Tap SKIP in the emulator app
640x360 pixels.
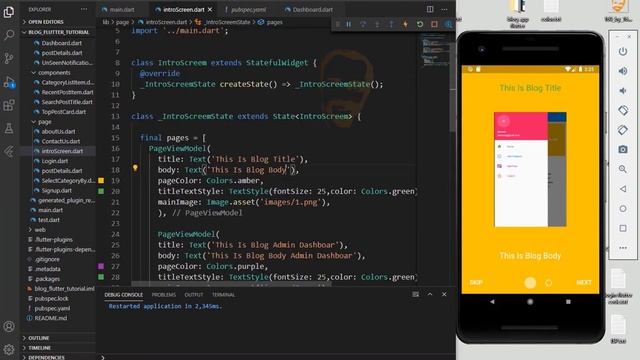point(476,282)
